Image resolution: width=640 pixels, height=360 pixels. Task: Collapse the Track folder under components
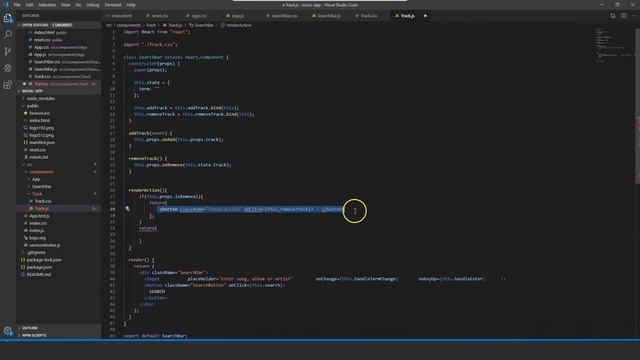pos(37,194)
